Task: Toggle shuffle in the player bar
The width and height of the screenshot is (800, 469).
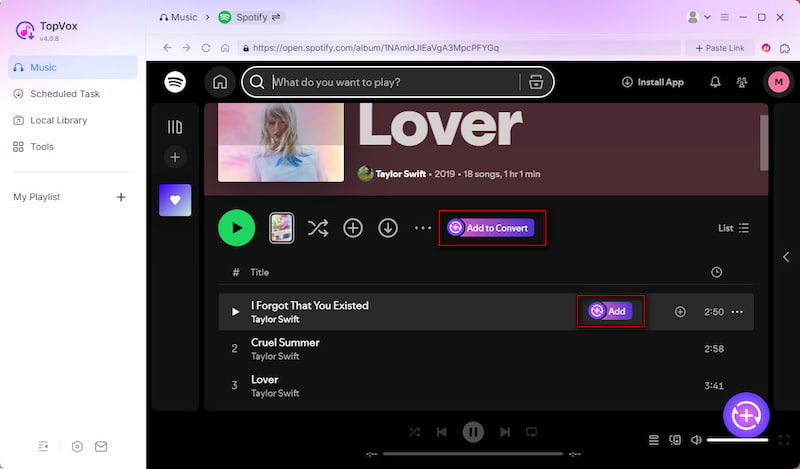Action: [x=415, y=432]
